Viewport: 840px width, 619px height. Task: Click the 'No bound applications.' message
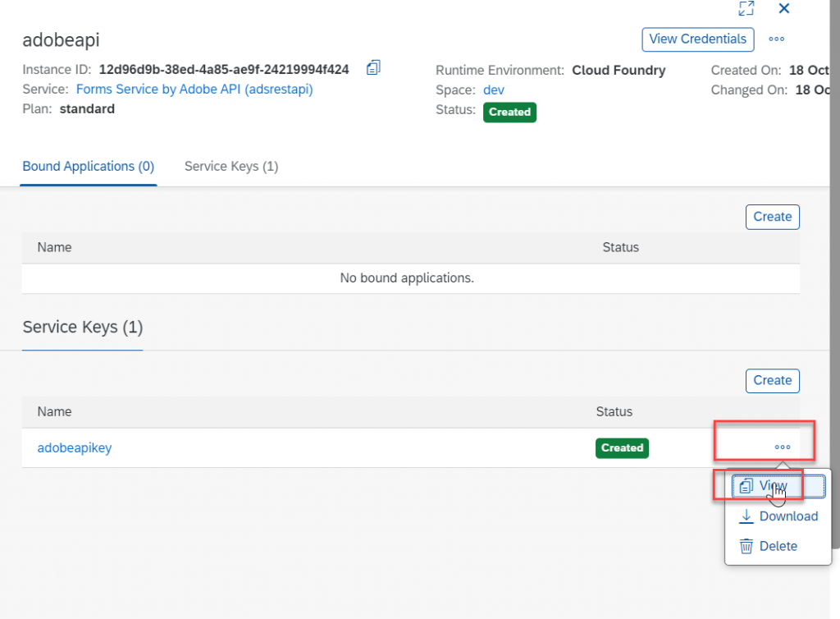[x=407, y=278]
